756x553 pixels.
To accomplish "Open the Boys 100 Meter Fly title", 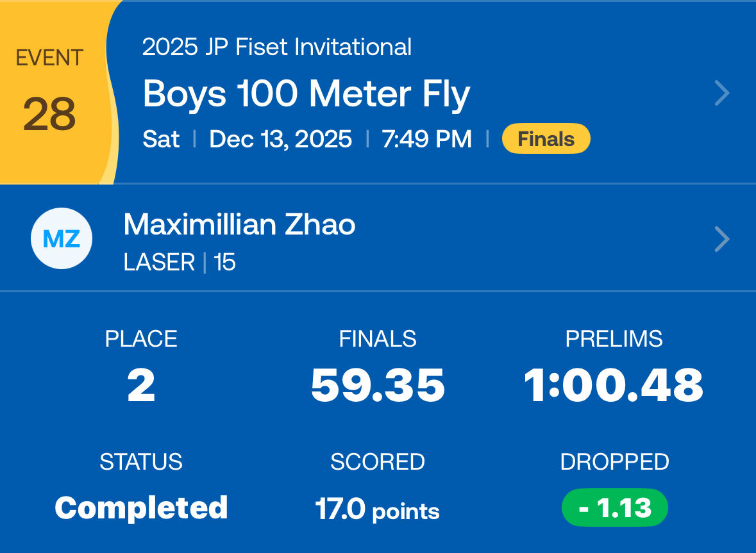I will [x=307, y=94].
